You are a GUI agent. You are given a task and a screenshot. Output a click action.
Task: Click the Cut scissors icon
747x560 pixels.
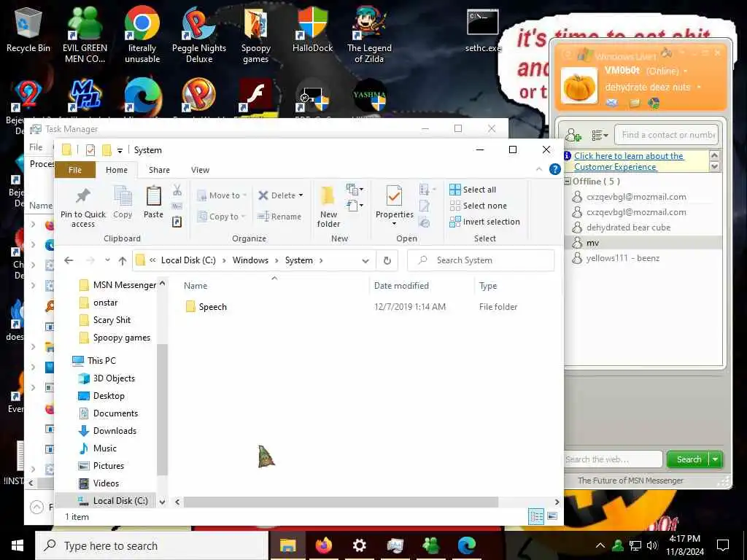[x=177, y=190]
